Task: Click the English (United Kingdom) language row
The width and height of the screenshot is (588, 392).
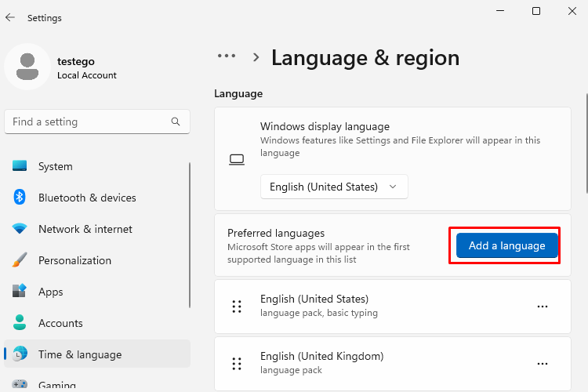Action: click(x=393, y=364)
